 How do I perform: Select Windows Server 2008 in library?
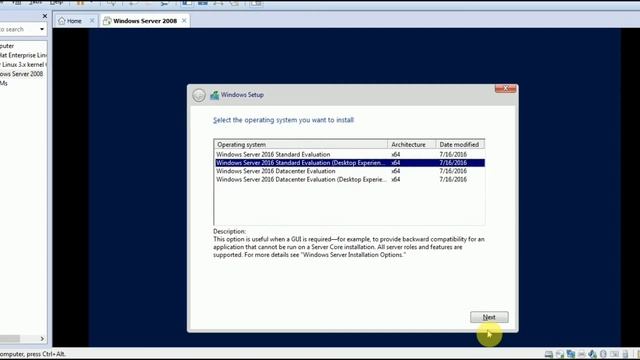click(x=22, y=74)
